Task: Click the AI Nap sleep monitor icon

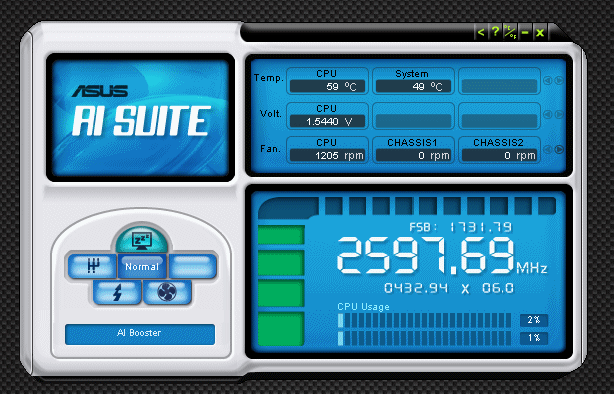Action: point(141,240)
